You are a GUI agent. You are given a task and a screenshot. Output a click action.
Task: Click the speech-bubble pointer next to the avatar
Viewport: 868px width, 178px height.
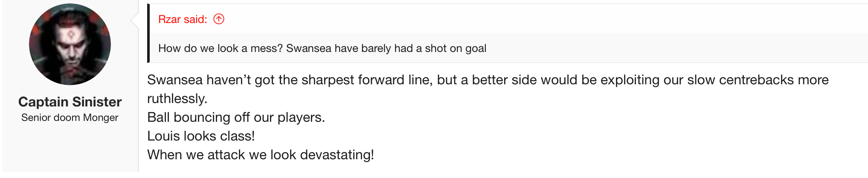(135, 20)
